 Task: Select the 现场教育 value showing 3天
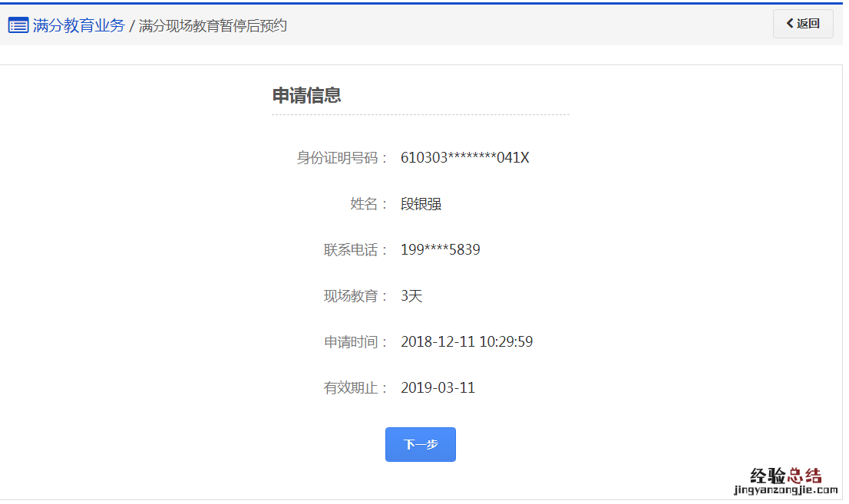point(412,295)
